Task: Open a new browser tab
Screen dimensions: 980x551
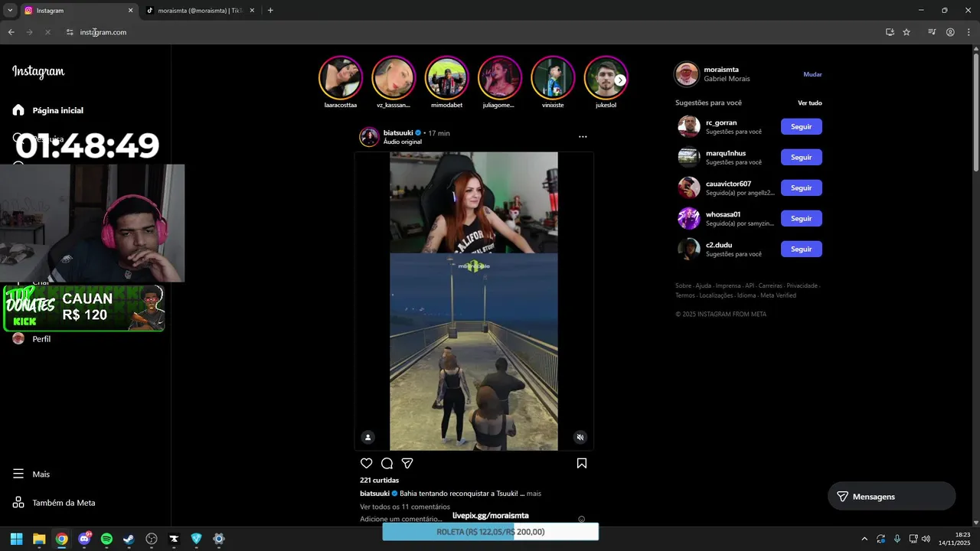Action: (x=270, y=11)
